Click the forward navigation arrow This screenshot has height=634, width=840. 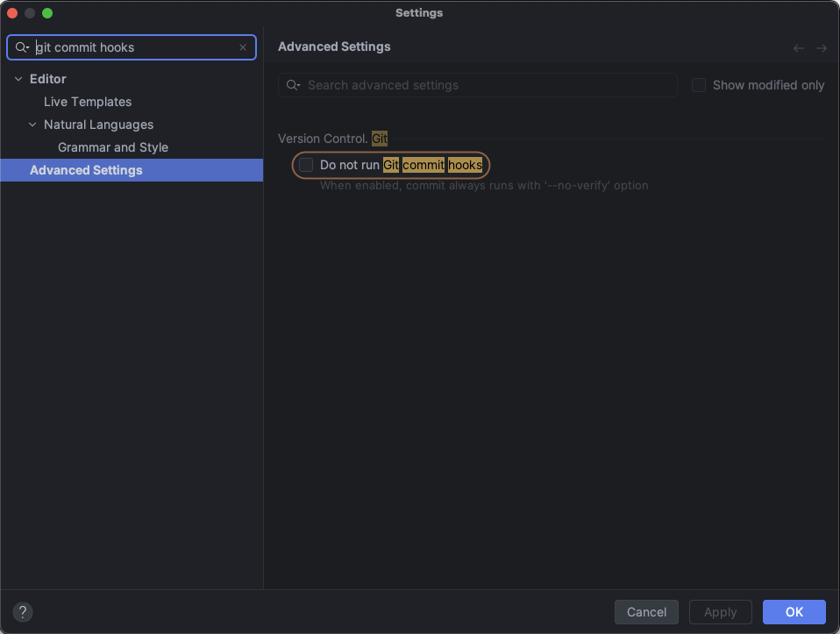point(822,47)
